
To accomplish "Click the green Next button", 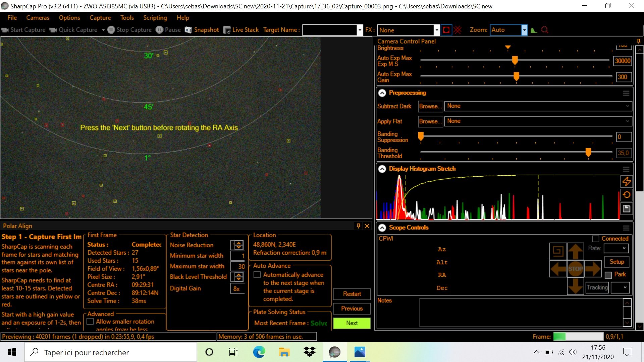I will (x=352, y=323).
